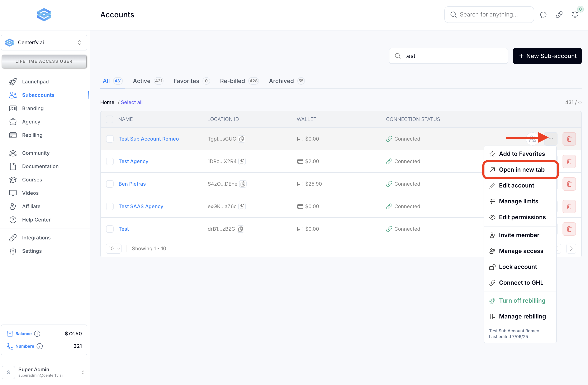588x385 pixels.
Task: Copy location ID for Test Agency
Action: pyautogui.click(x=242, y=161)
